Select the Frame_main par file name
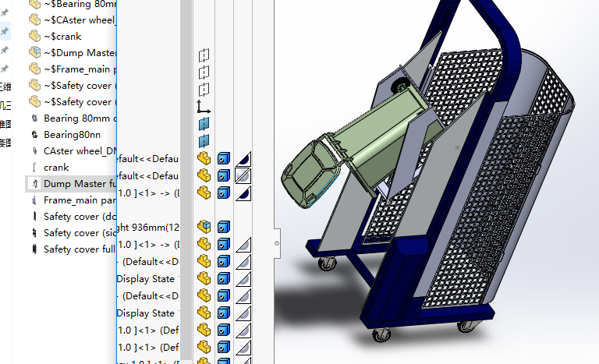 click(x=80, y=200)
